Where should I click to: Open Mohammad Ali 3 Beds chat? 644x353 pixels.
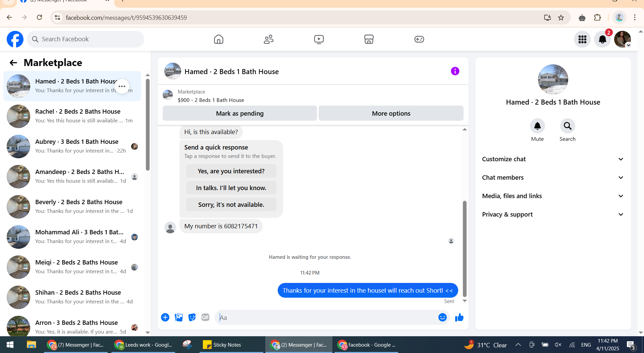tap(72, 237)
